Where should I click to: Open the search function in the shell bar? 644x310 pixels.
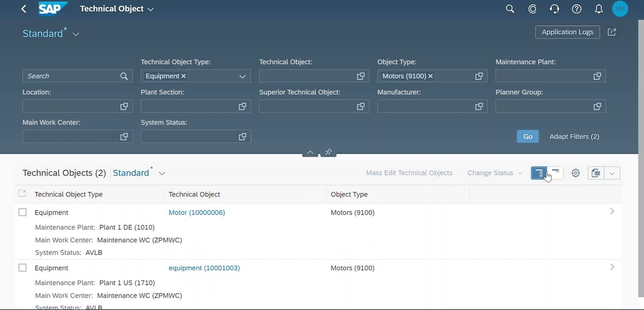click(509, 9)
